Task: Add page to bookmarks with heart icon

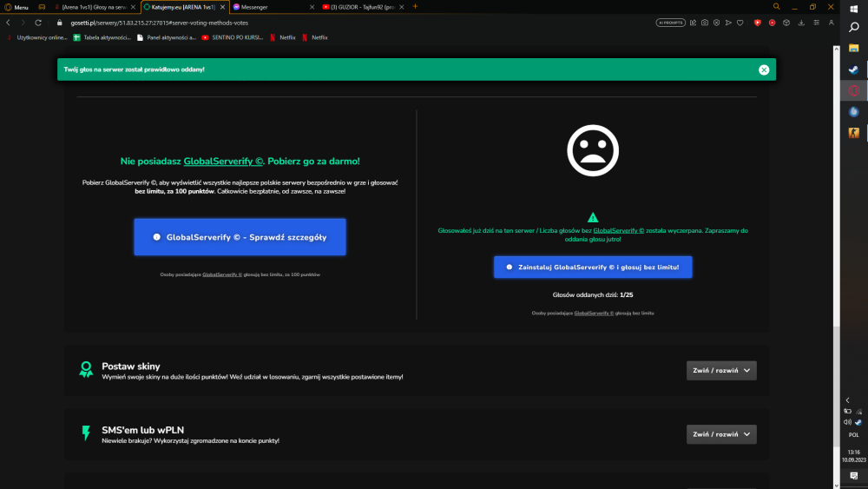Action: [740, 23]
